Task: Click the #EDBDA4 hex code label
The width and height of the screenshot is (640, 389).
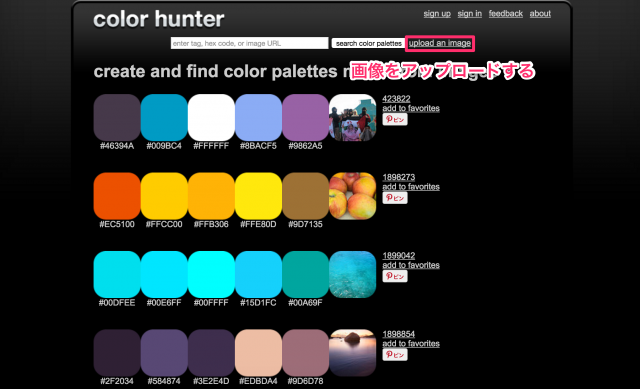Action: 258,381
